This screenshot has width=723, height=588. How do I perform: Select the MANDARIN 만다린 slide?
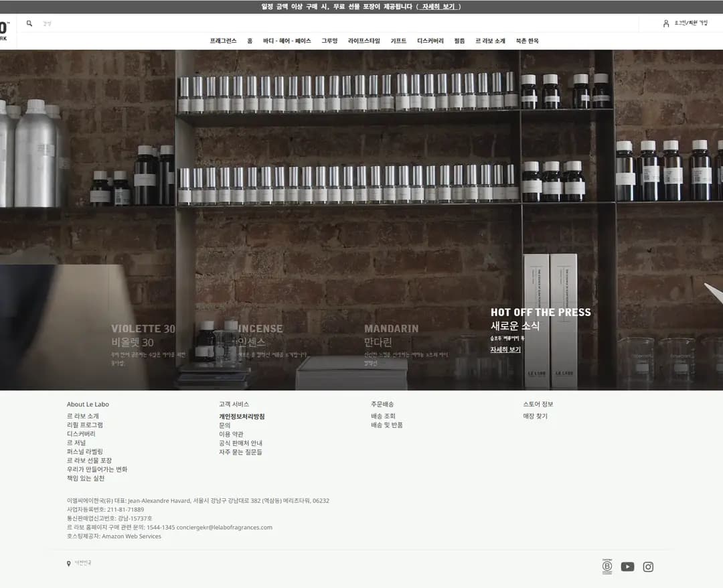pos(406,344)
